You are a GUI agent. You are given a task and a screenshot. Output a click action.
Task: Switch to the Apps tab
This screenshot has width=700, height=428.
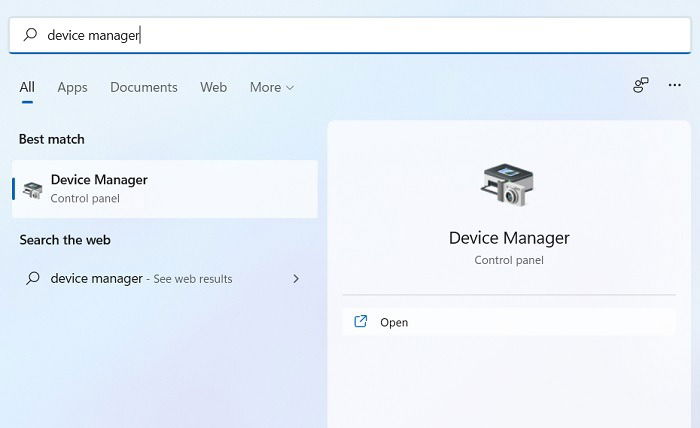click(x=72, y=87)
